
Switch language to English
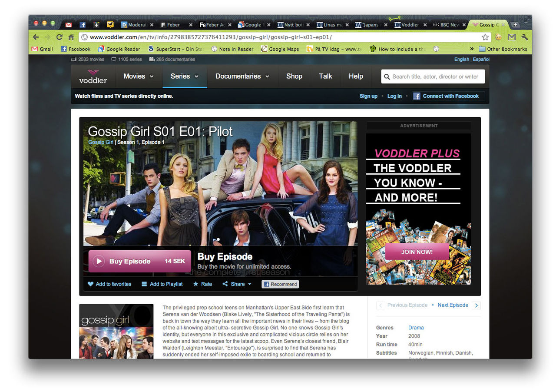[x=462, y=59]
